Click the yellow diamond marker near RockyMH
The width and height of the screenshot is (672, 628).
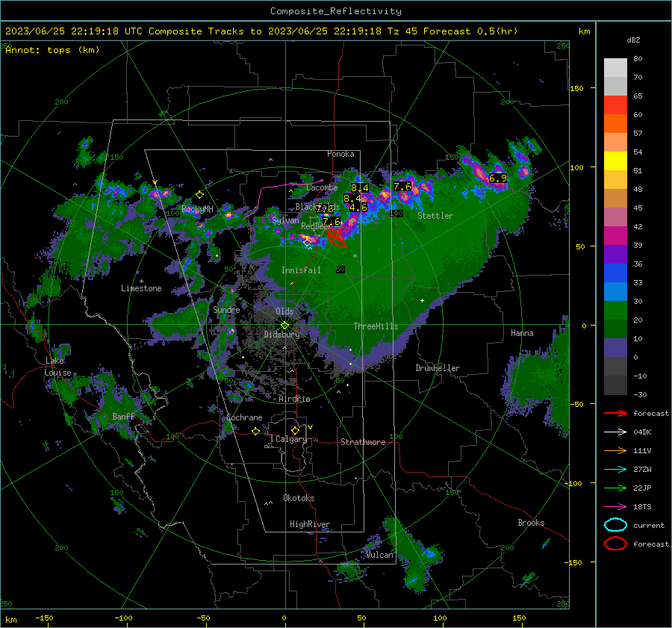point(199,195)
